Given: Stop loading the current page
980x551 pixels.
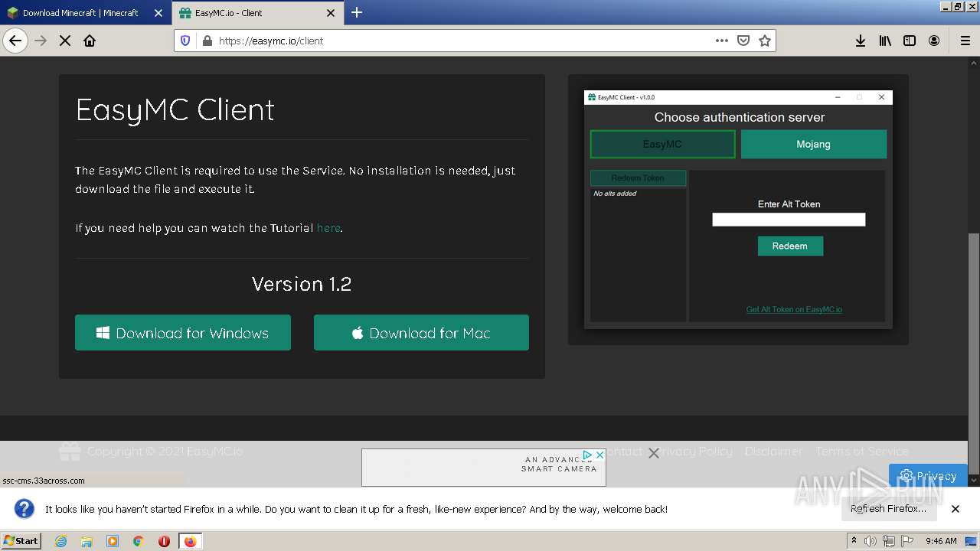Looking at the screenshot, I should (x=65, y=41).
